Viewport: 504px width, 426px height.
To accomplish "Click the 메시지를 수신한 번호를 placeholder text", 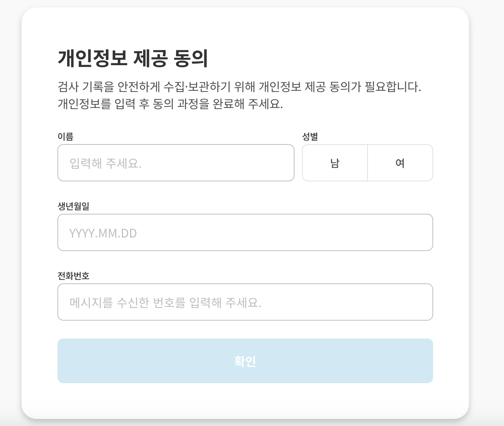I will pyautogui.click(x=165, y=302).
